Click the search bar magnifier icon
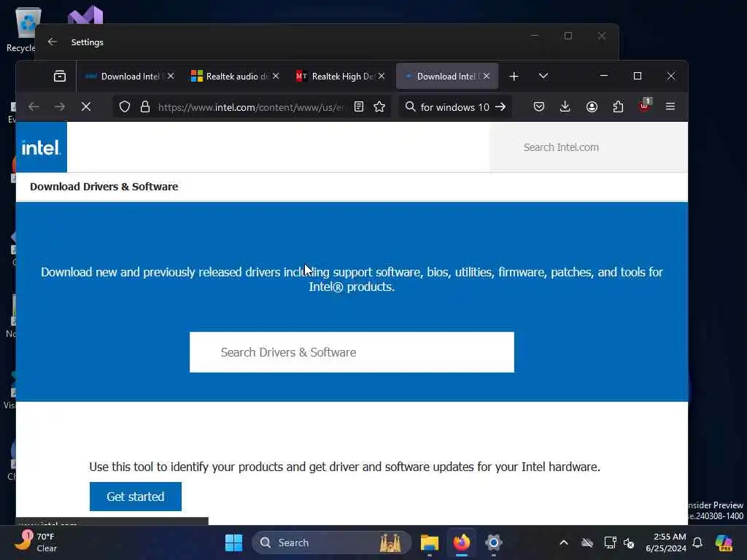The height and width of the screenshot is (560, 747). (410, 106)
